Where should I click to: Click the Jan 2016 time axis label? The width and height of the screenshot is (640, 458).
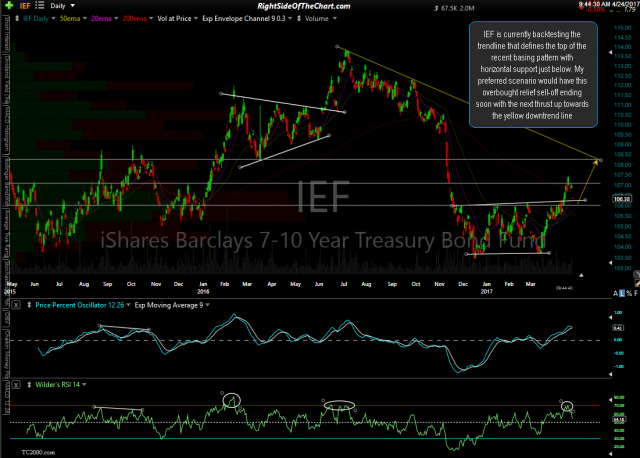point(203,287)
